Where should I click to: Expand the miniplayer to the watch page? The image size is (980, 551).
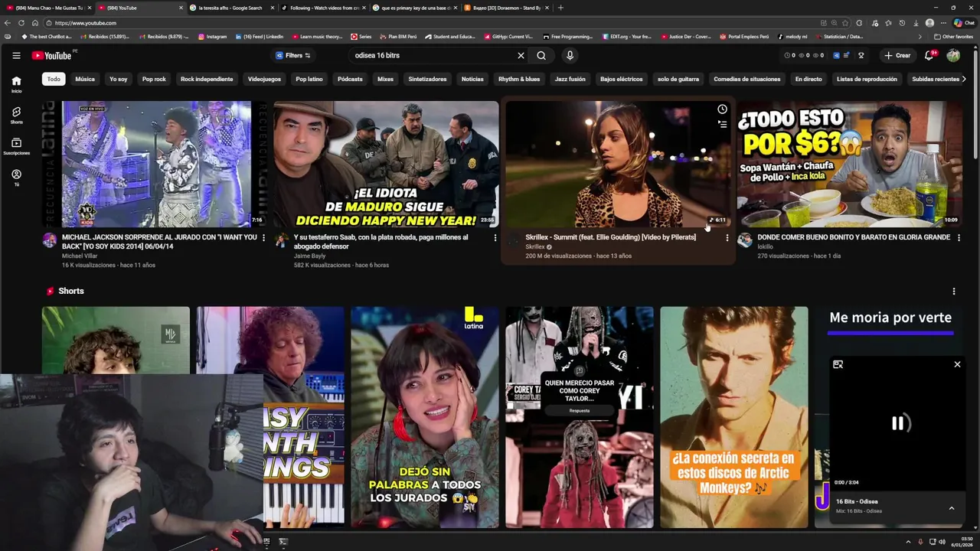pos(838,364)
